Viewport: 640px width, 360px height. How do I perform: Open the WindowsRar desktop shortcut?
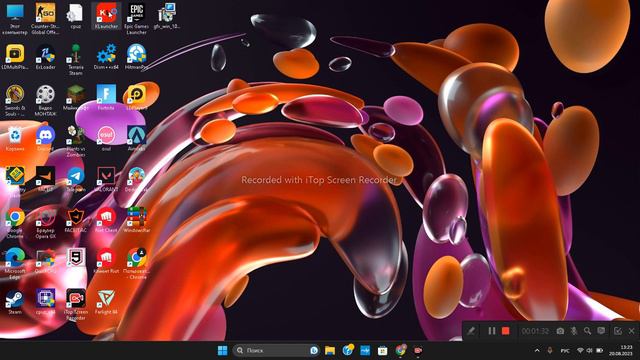[x=136, y=220]
